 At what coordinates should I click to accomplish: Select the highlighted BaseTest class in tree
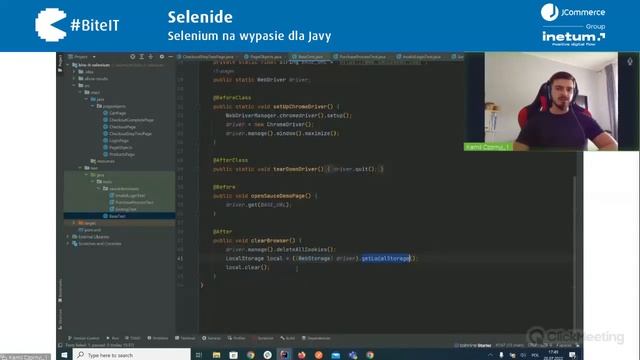coord(114,216)
